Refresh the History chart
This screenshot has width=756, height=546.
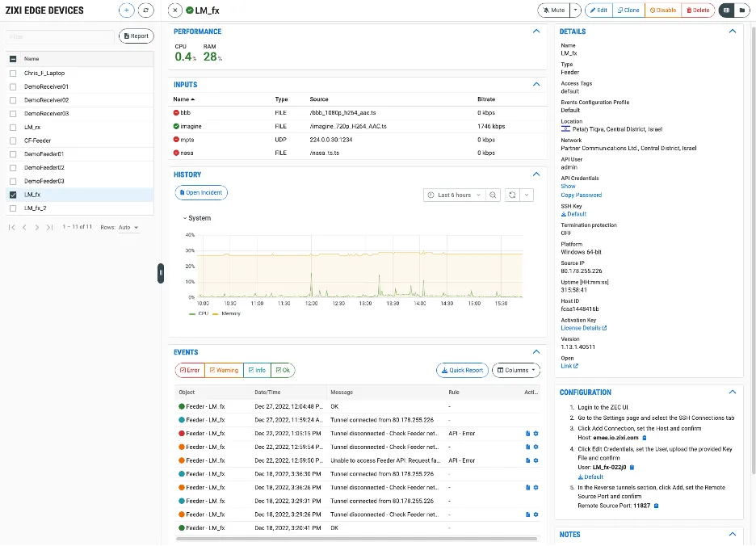pos(512,195)
